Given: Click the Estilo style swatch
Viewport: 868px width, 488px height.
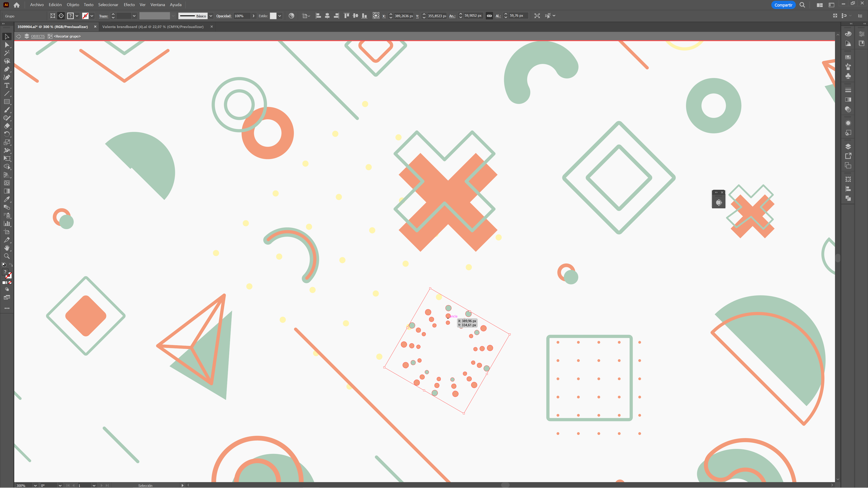Looking at the screenshot, I should point(273,16).
